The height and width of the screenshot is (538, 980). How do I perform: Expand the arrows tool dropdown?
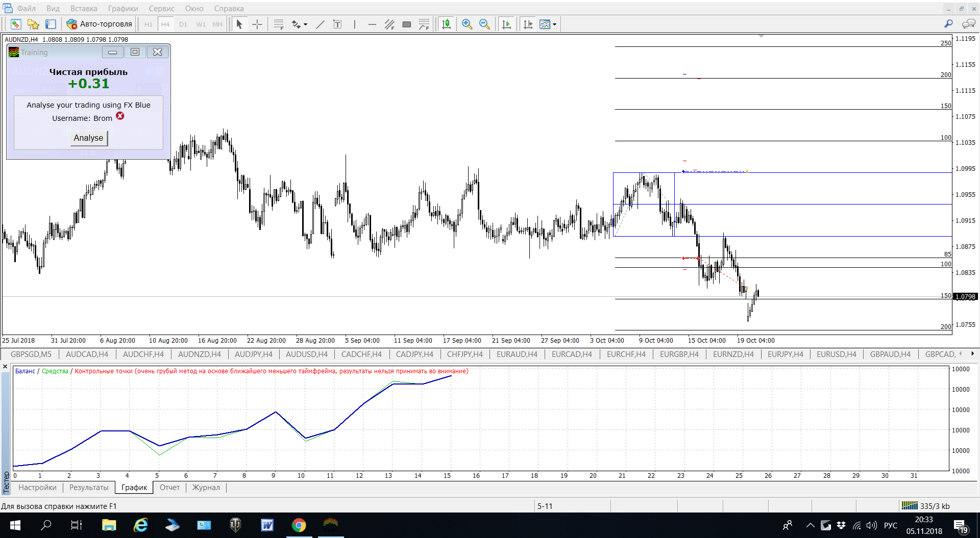(306, 24)
